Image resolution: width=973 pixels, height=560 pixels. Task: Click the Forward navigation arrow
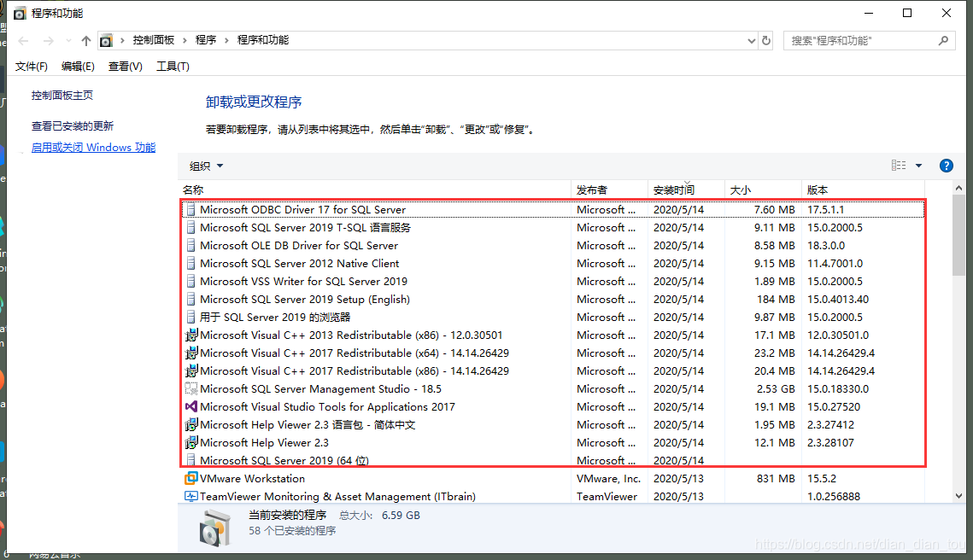pyautogui.click(x=49, y=41)
